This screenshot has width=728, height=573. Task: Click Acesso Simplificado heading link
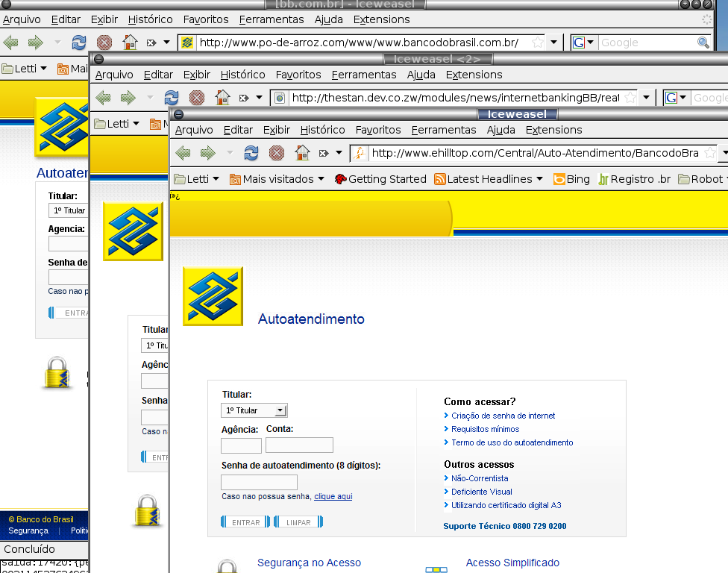[512, 563]
